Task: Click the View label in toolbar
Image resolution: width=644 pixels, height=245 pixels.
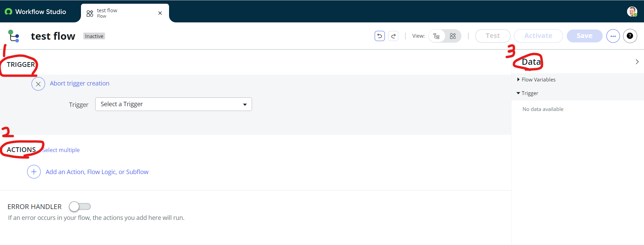Action: tap(418, 36)
